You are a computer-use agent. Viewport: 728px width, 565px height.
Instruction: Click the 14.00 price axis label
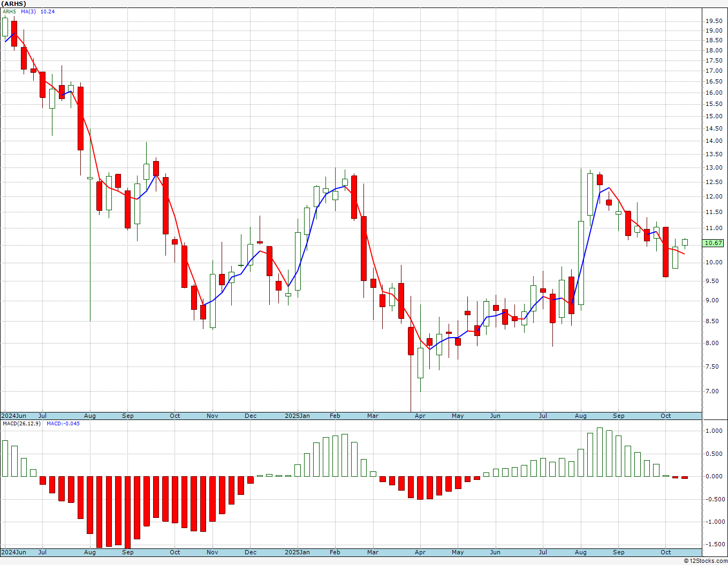point(714,141)
